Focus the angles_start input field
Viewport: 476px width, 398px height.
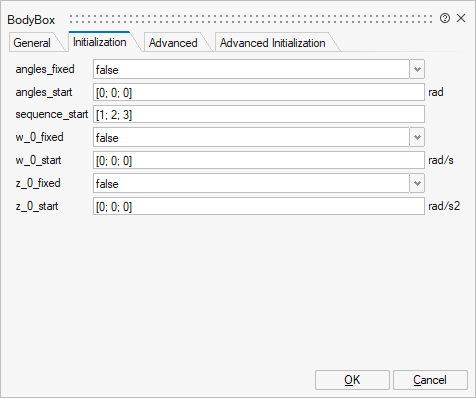click(259, 92)
